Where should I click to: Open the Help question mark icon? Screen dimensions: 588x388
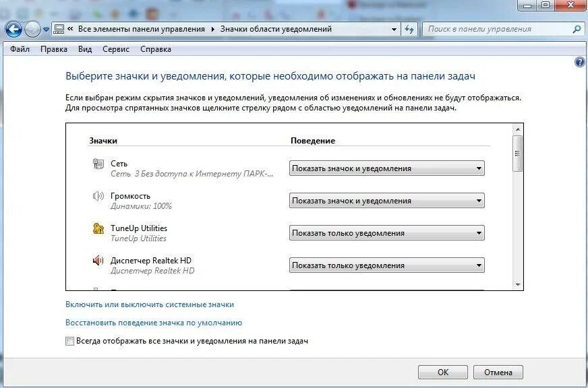click(x=579, y=62)
